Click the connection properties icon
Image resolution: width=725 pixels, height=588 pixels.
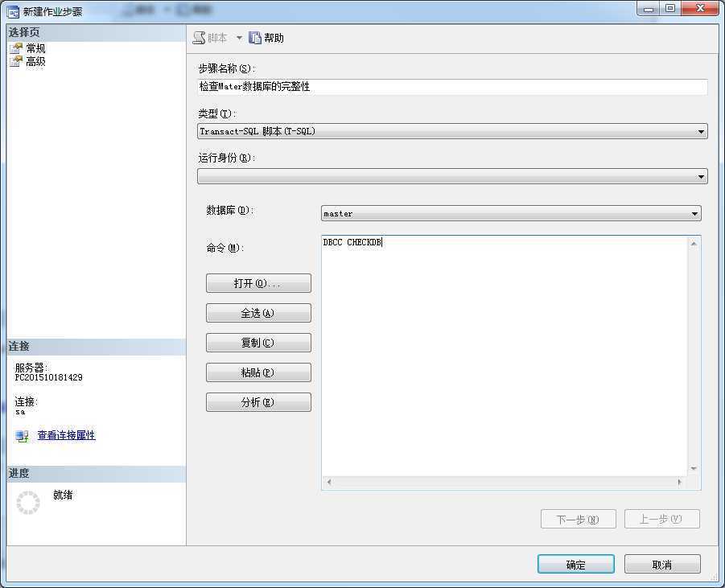(22, 436)
